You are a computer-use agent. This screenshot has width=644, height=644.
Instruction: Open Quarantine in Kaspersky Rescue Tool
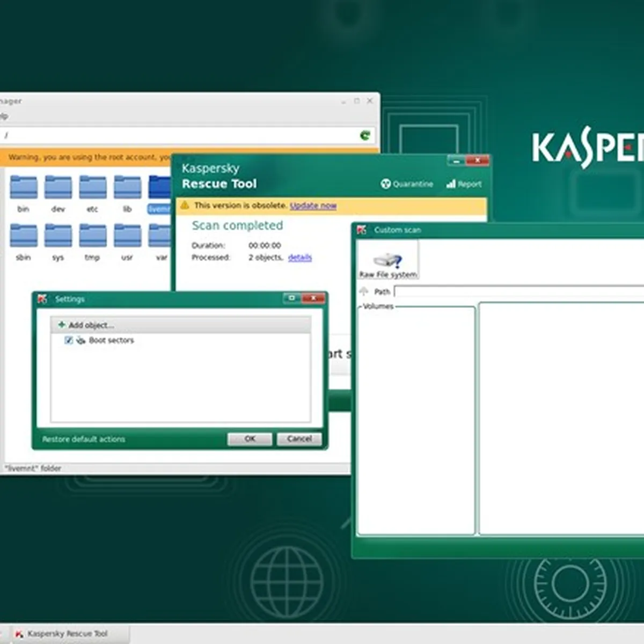tap(407, 184)
